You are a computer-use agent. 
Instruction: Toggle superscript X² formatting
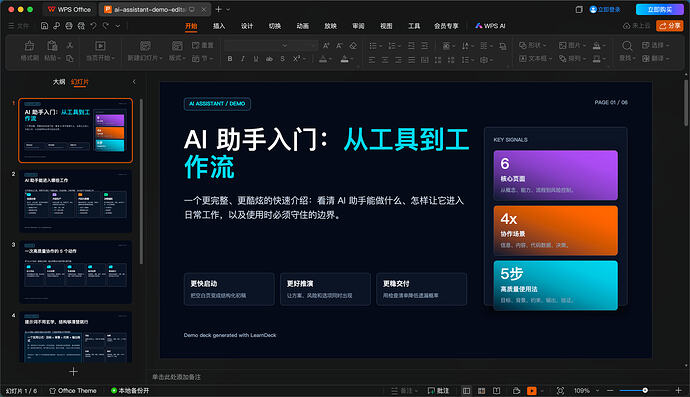297,59
